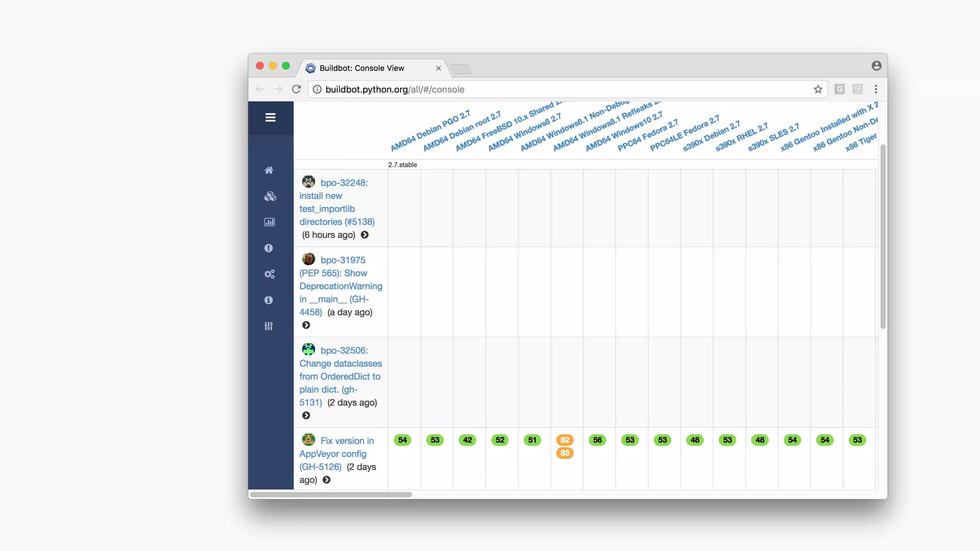
Task: Expand details arrow for bpo-32248 change
Action: (x=365, y=235)
